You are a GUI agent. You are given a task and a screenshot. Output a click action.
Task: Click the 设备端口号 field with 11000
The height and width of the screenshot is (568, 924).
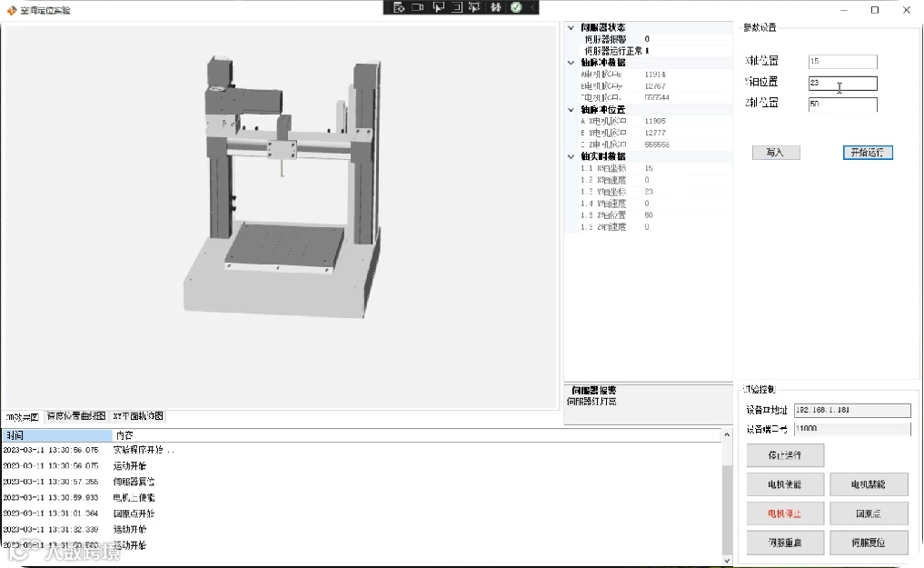pyautogui.click(x=852, y=428)
